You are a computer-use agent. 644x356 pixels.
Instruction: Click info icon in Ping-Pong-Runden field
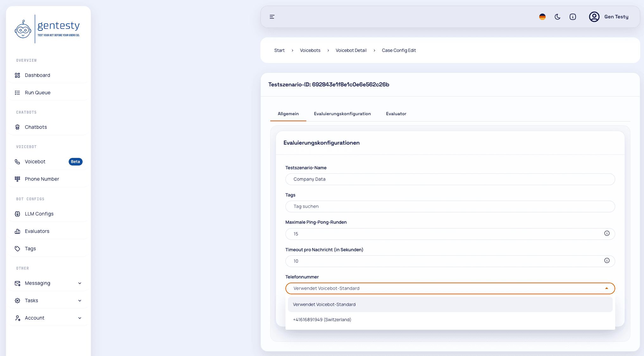(x=607, y=233)
